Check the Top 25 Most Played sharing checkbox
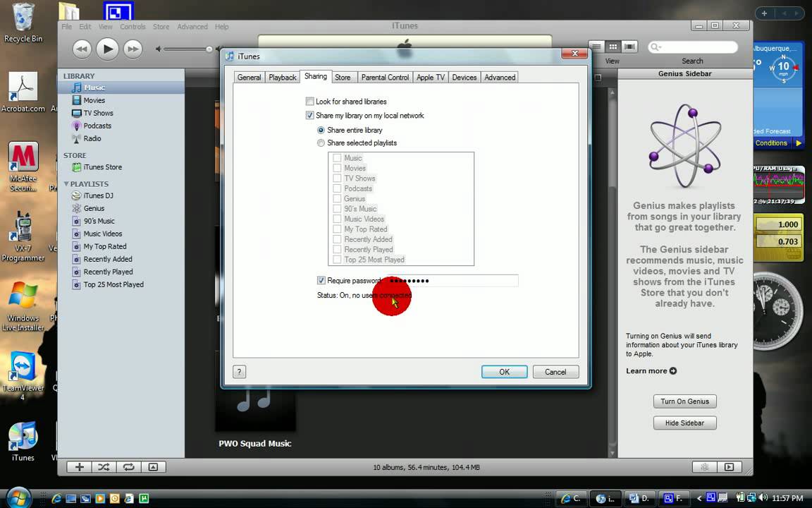Image resolution: width=812 pixels, height=508 pixels. (337, 260)
